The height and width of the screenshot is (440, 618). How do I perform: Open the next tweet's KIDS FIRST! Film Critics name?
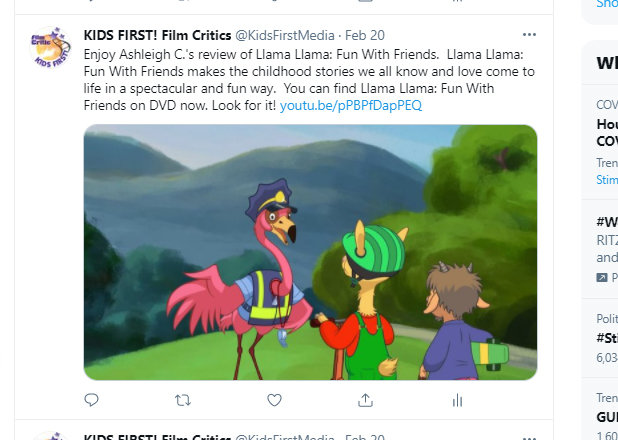(157, 437)
